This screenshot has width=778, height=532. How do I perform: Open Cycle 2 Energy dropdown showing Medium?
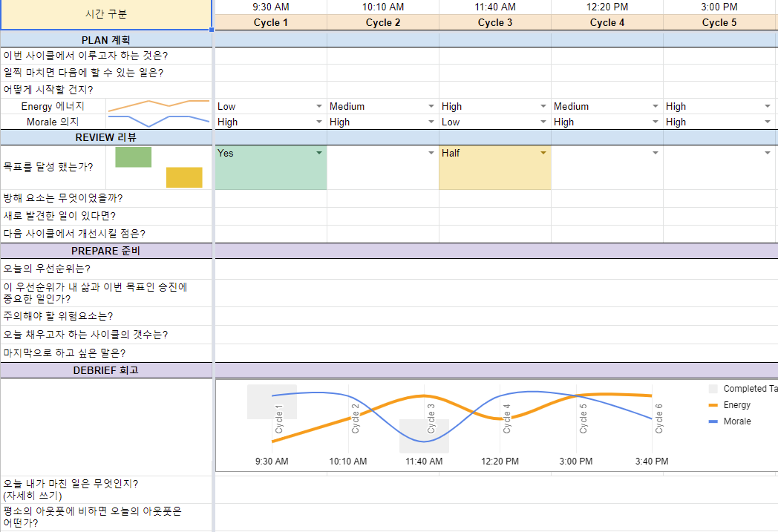pyautogui.click(x=431, y=106)
